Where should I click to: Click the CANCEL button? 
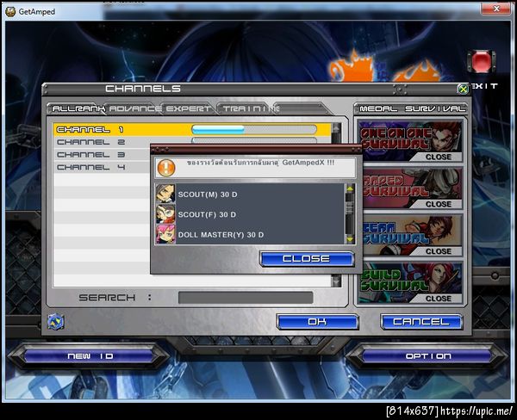[421, 322]
